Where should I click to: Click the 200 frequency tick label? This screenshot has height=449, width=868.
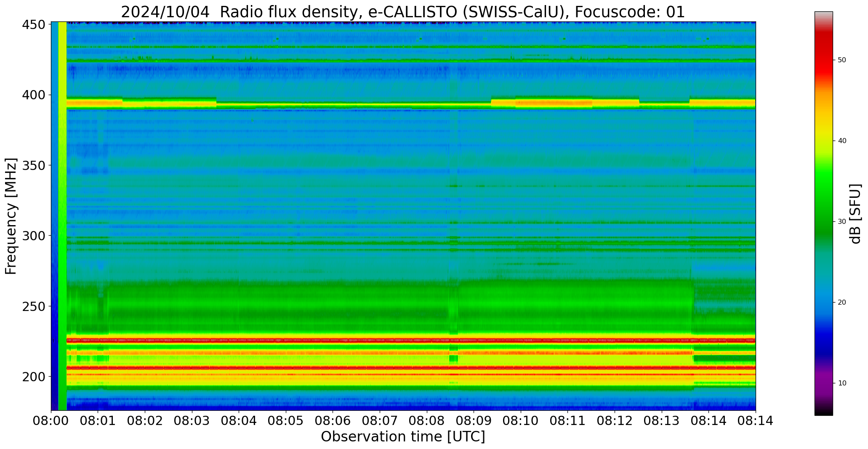(x=34, y=376)
